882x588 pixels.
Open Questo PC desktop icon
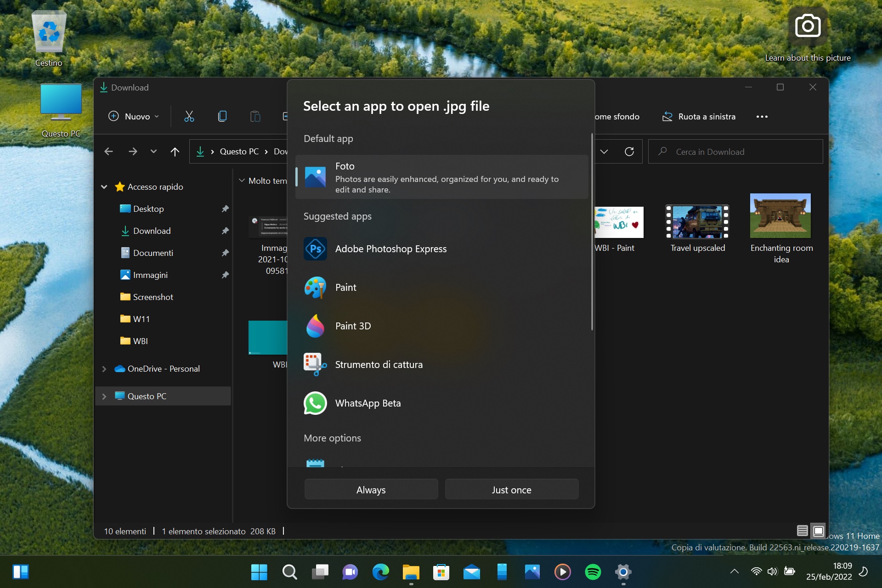pos(61,110)
